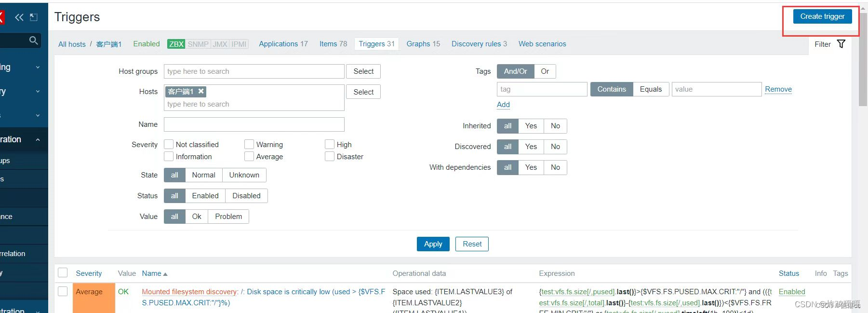Expand the third sidebar menu chevron
The height and width of the screenshot is (313, 868).
[38, 116]
